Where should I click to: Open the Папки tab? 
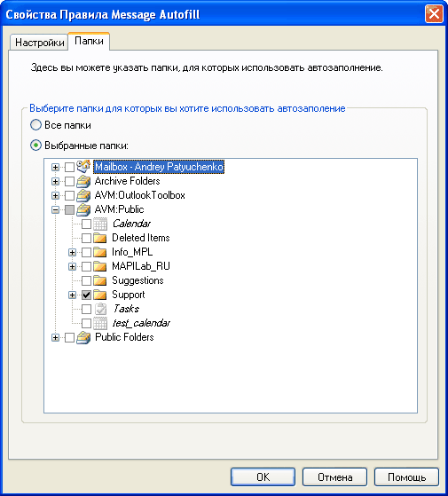[89, 41]
